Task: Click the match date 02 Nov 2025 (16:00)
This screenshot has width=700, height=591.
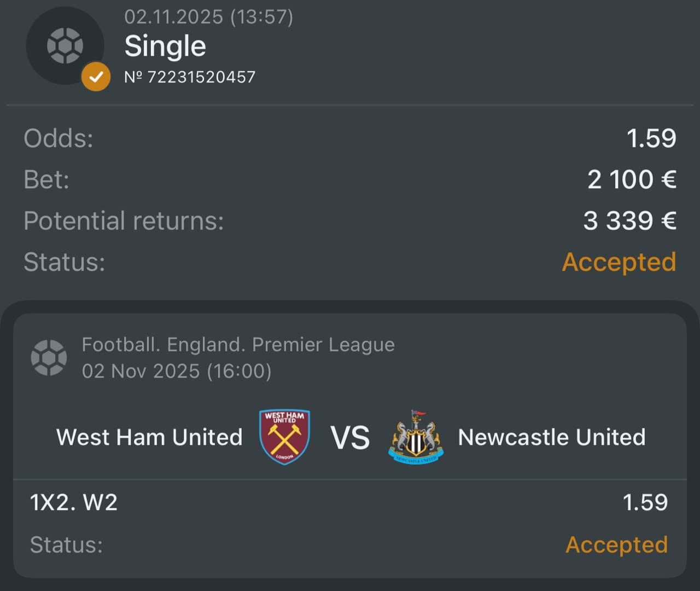Action: (177, 371)
